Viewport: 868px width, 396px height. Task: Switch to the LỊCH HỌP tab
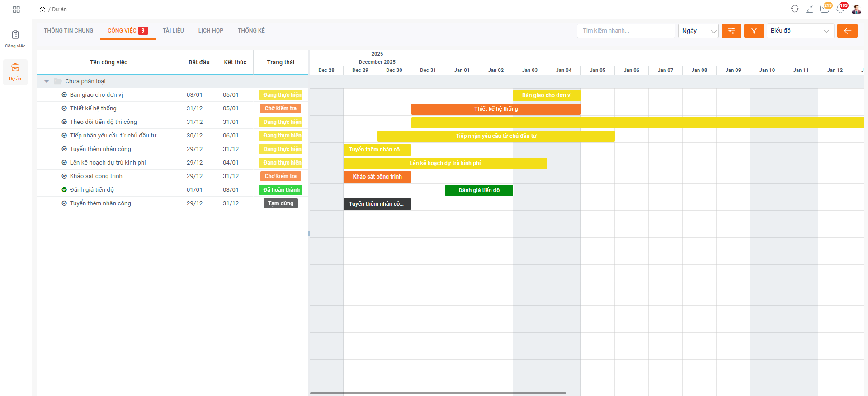coord(211,31)
